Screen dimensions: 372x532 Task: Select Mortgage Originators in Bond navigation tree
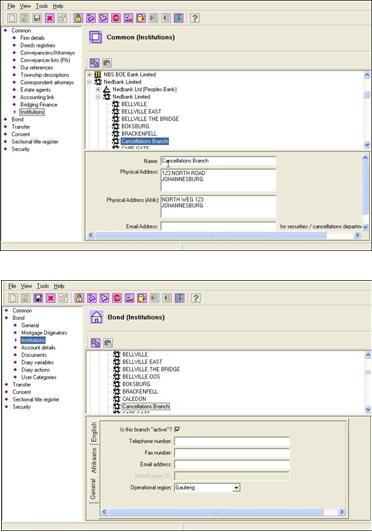pyautogui.click(x=44, y=332)
